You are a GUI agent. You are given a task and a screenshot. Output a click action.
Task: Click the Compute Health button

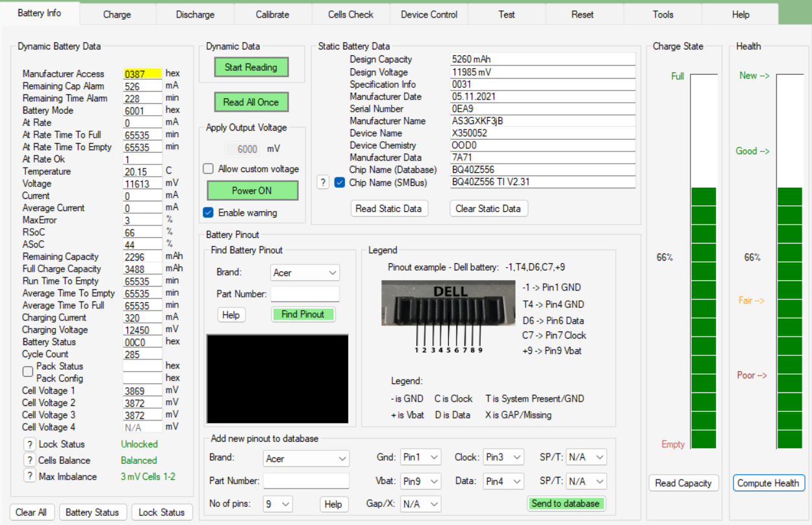769,483
